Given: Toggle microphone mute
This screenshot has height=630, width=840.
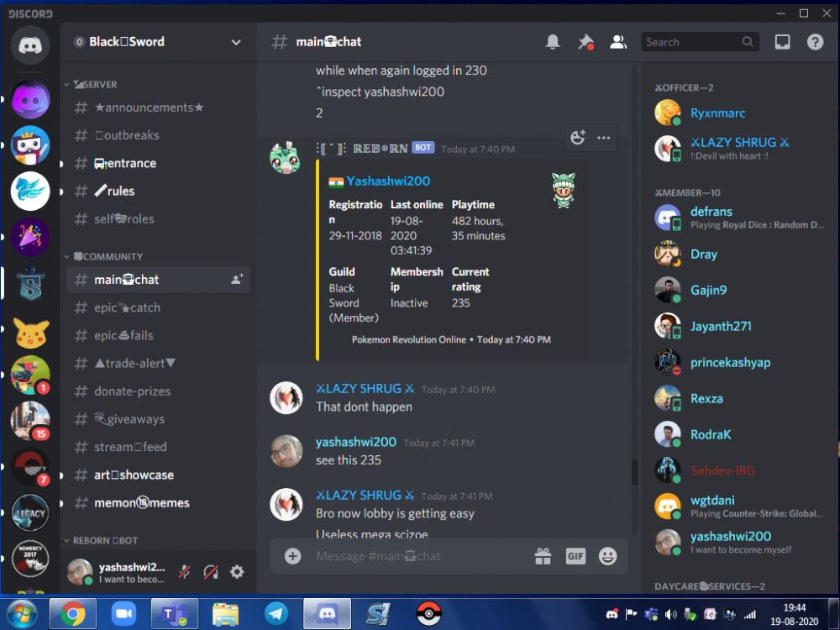Looking at the screenshot, I should (x=185, y=572).
